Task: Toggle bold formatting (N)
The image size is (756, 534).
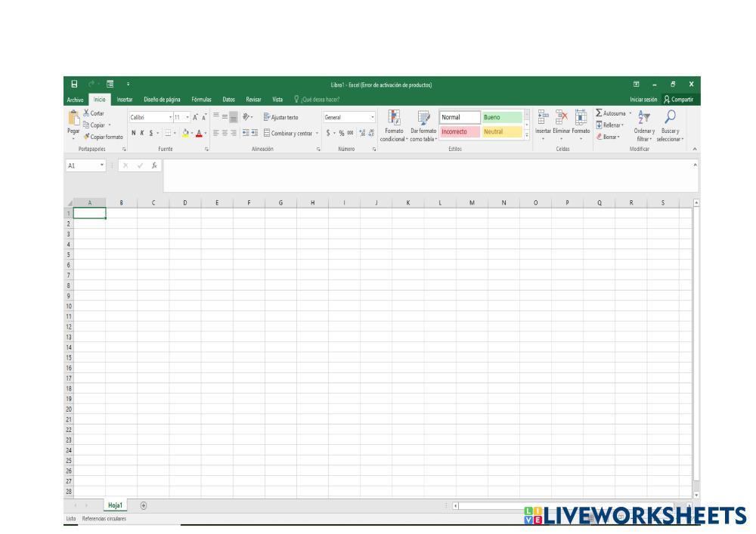Action: click(134, 132)
